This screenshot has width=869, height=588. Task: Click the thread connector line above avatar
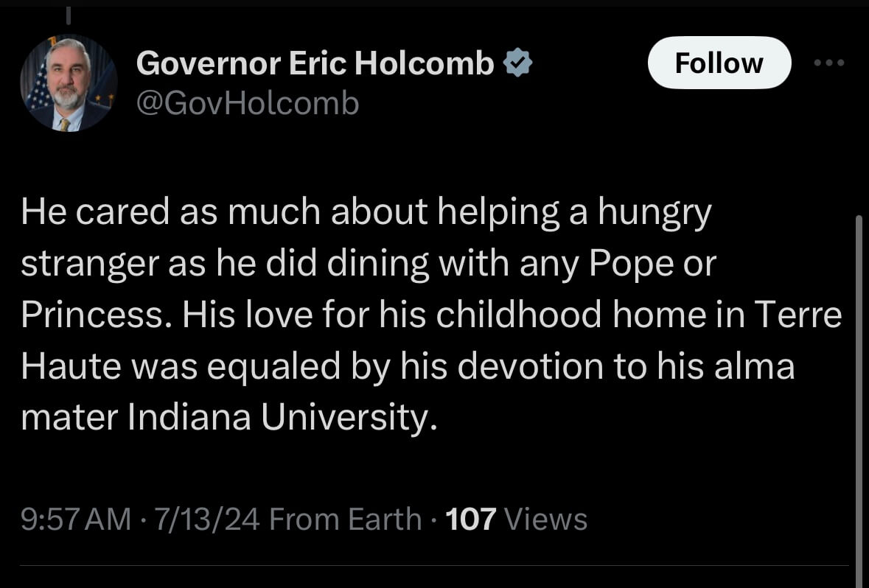pyautogui.click(x=68, y=15)
